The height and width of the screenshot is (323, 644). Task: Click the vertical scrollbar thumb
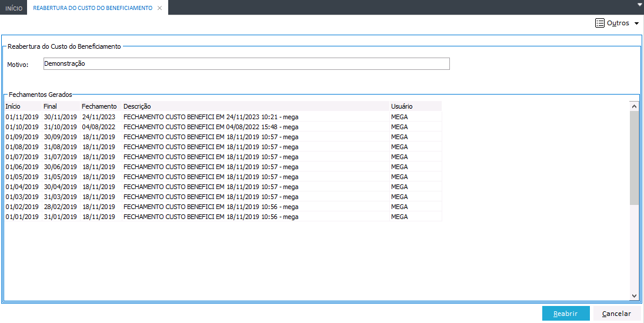point(634,157)
